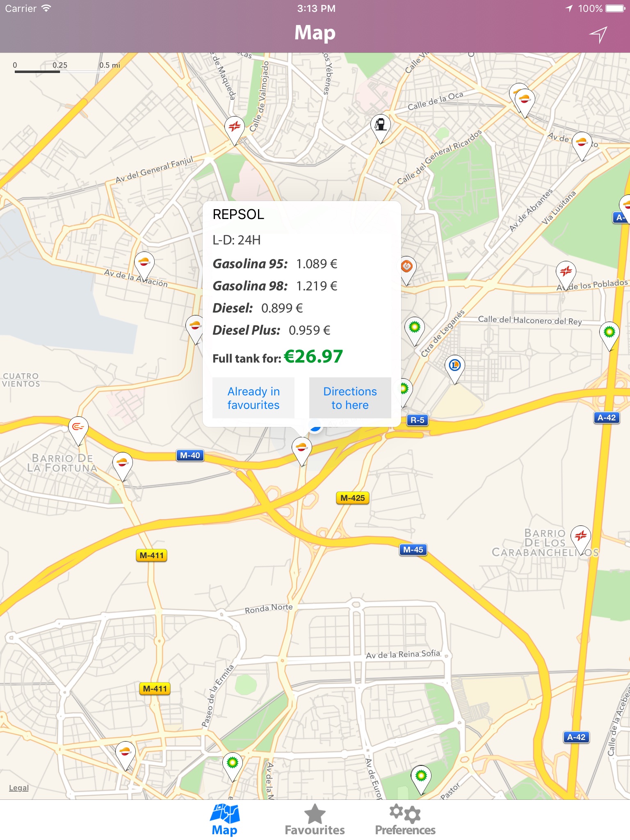Open the Favourites tab
Image resolution: width=630 pixels, height=840 pixels.
click(315, 820)
